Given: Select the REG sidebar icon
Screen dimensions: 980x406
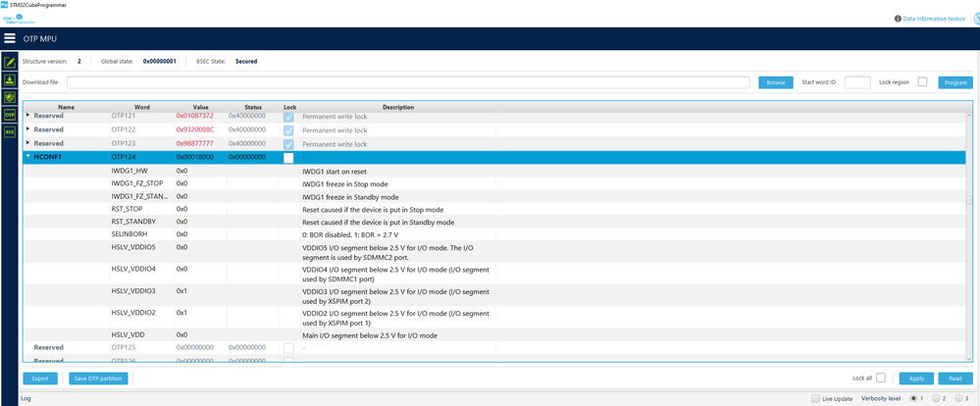Looking at the screenshot, I should [x=10, y=132].
